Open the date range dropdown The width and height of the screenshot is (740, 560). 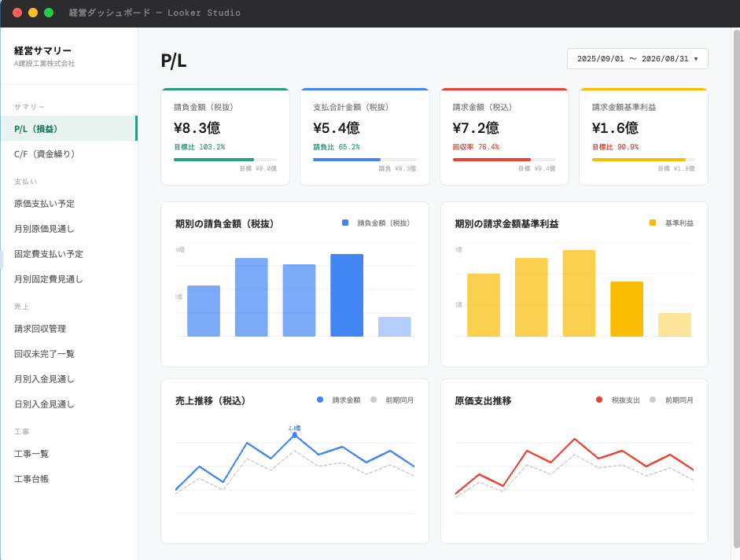tap(637, 59)
